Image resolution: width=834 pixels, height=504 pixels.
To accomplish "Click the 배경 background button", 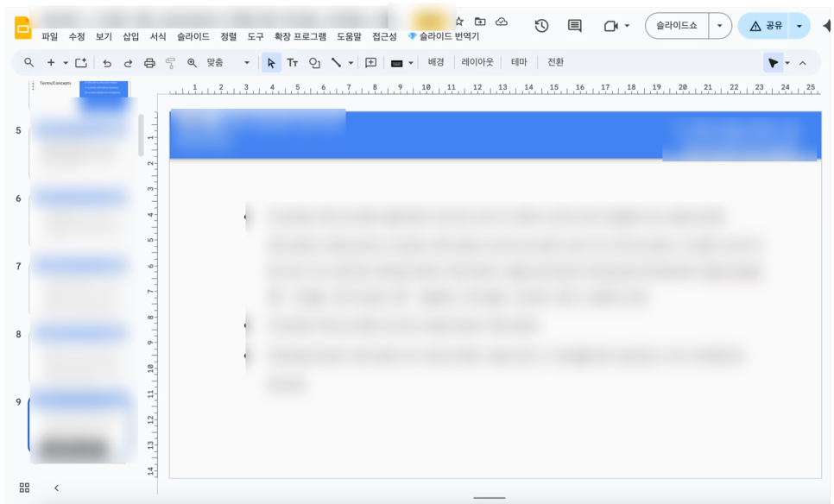I will coord(436,62).
